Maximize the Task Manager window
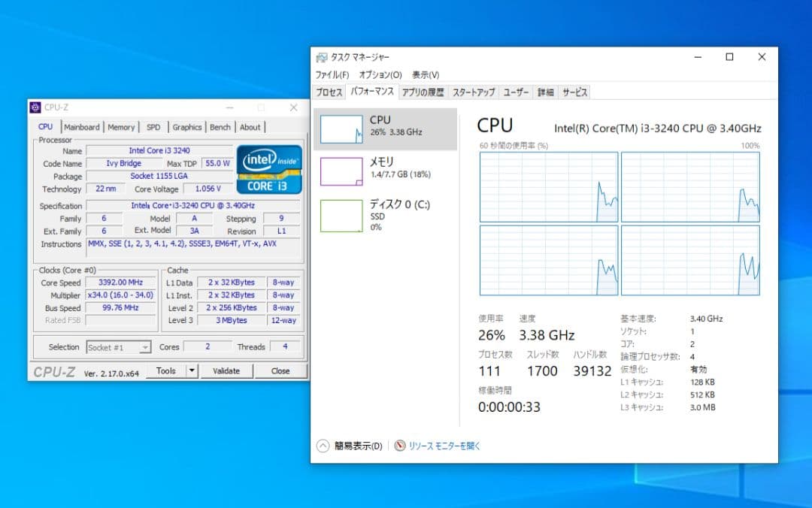 pos(729,57)
